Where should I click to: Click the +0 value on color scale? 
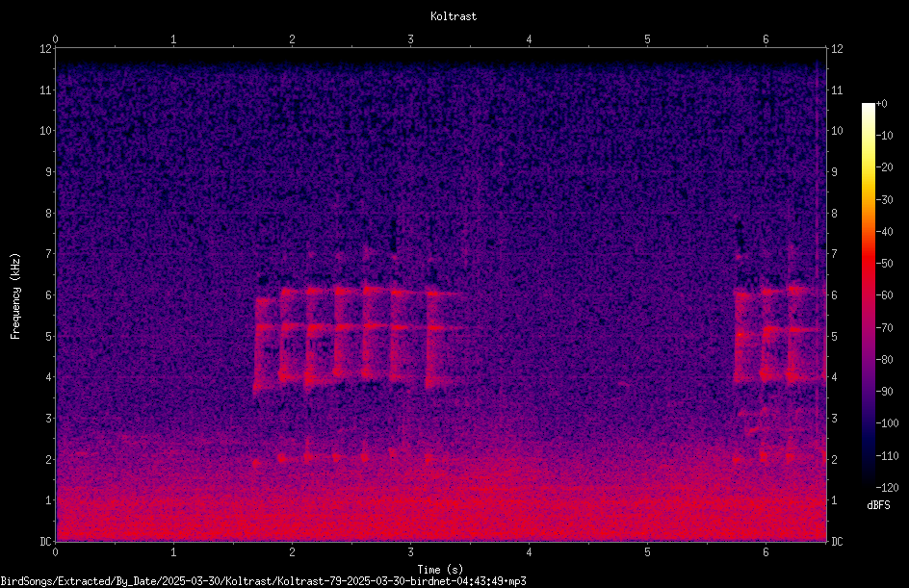point(882,104)
